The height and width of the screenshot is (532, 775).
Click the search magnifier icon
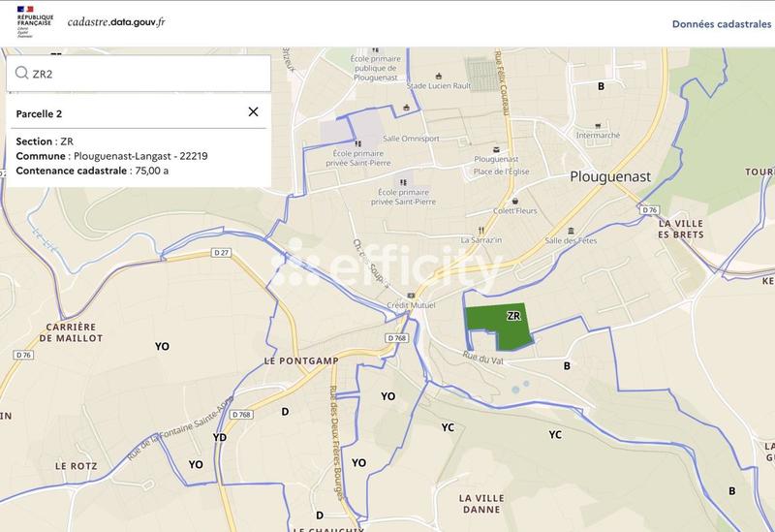tap(21, 73)
